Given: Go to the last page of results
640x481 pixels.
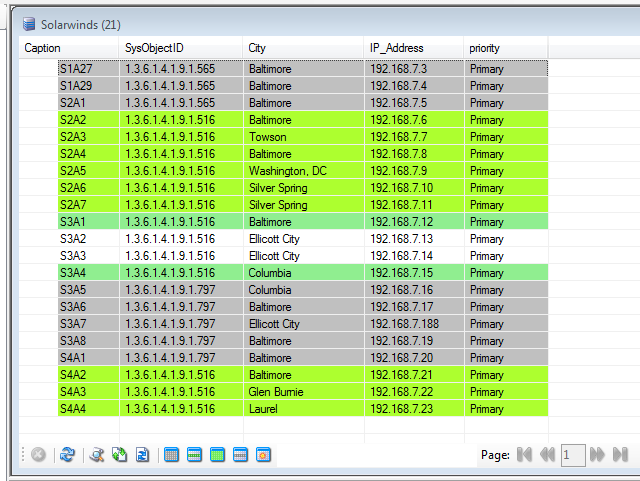Looking at the screenshot, I should [621, 455].
